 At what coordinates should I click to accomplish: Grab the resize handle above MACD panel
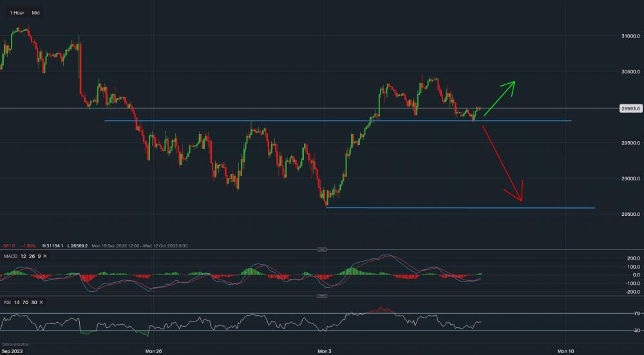click(323, 250)
